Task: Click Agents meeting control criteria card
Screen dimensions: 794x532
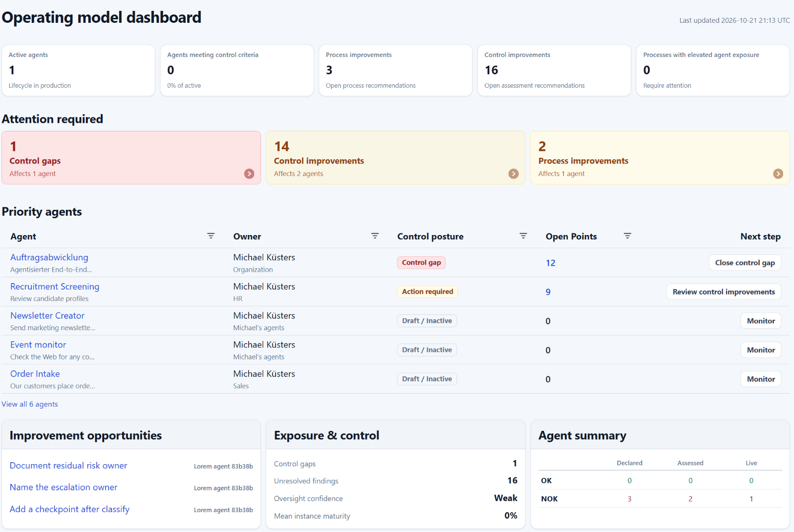Action: 237,70
